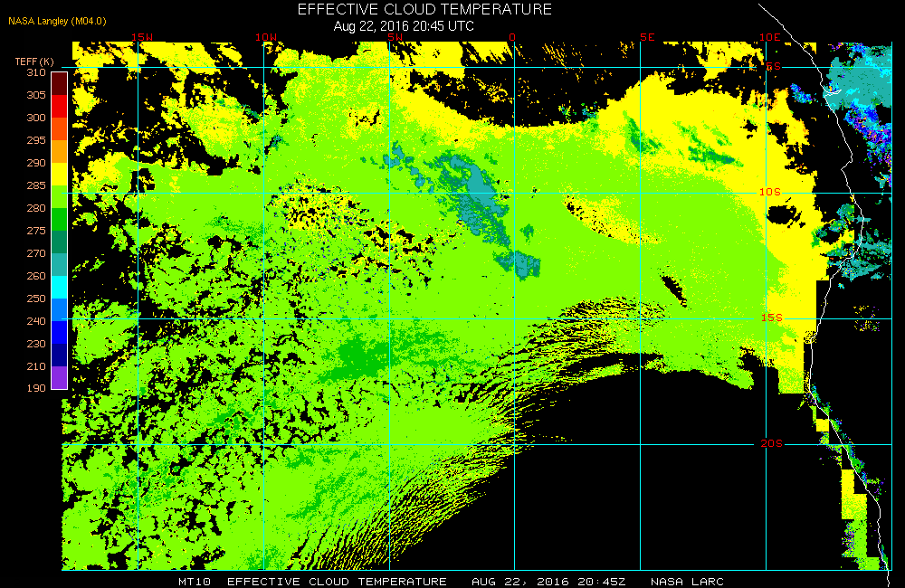
Task: Pick the red swatch in the color legend
Action: click(x=60, y=106)
